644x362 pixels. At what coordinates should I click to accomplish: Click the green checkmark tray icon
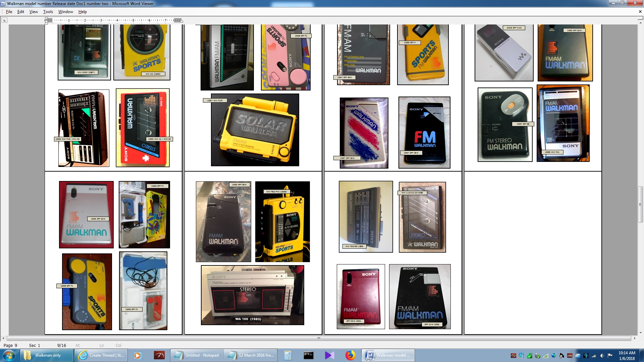pos(530,356)
